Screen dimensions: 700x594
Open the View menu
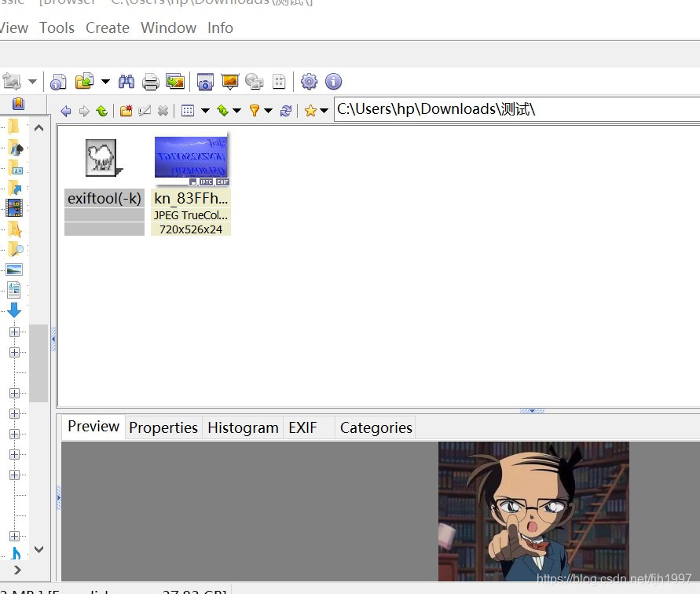pyautogui.click(x=14, y=27)
